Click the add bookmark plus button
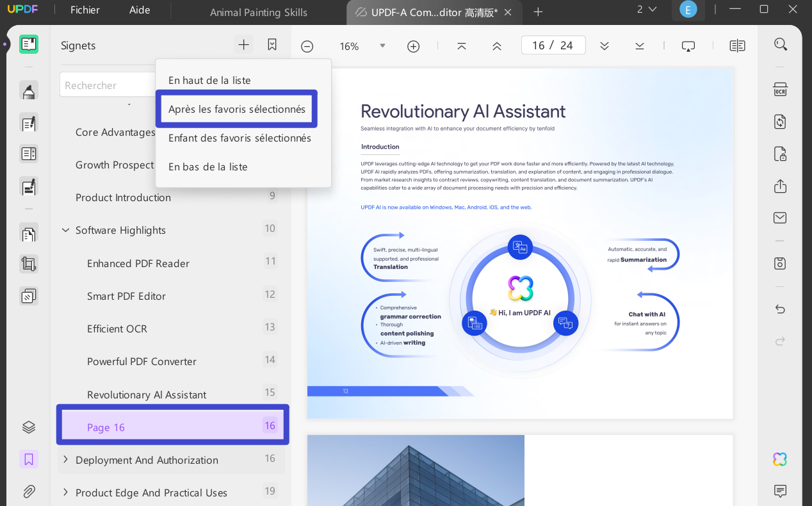Image resolution: width=812 pixels, height=506 pixels. tap(243, 44)
